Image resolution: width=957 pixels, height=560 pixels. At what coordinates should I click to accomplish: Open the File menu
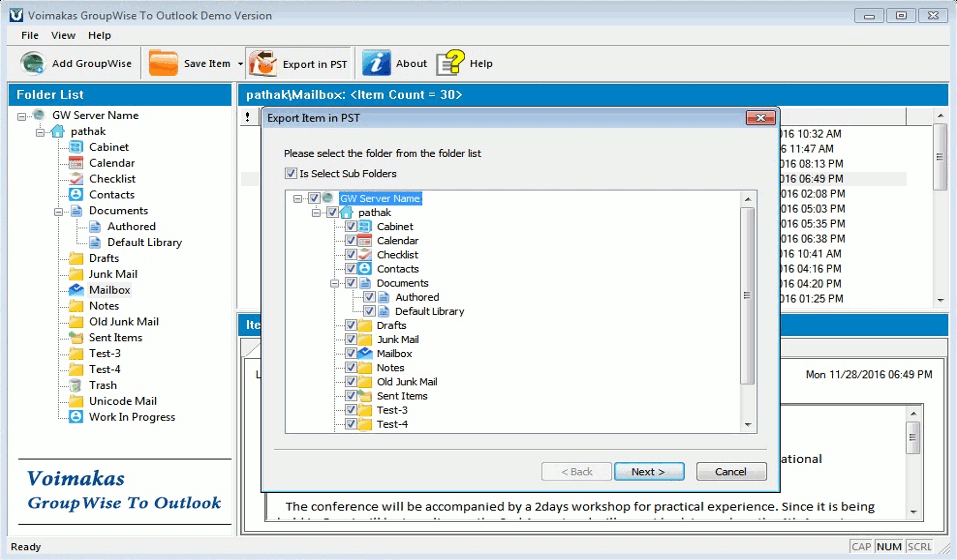[29, 35]
